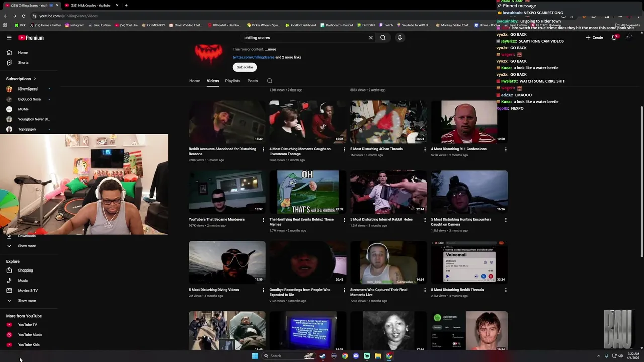
Task: Expand the Subscriptions section chevron
Action: point(35,79)
